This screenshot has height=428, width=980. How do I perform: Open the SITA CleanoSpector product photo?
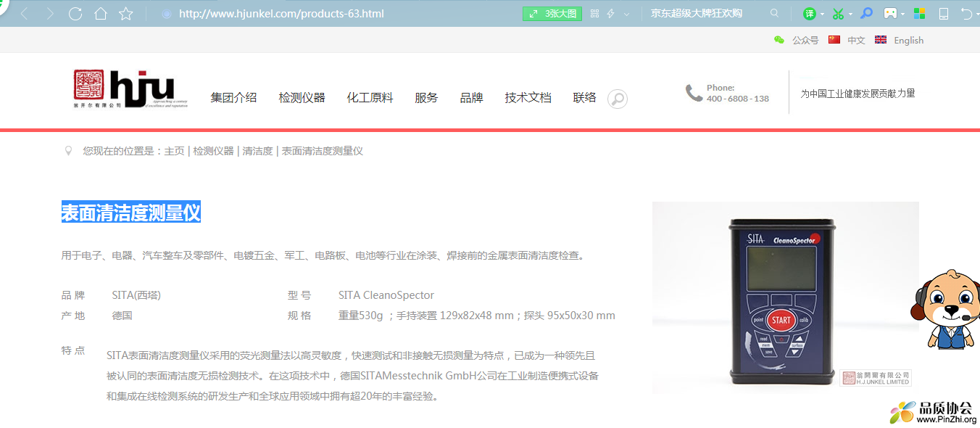coord(785,297)
